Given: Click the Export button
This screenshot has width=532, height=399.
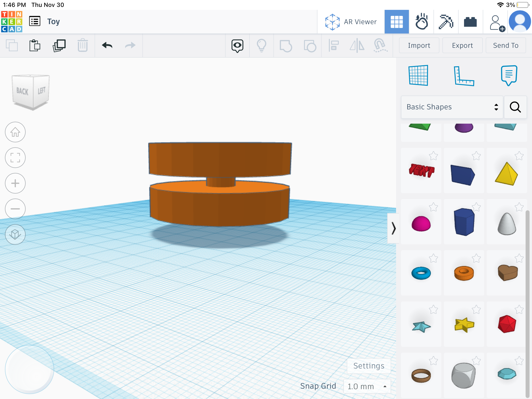Looking at the screenshot, I should (462, 45).
